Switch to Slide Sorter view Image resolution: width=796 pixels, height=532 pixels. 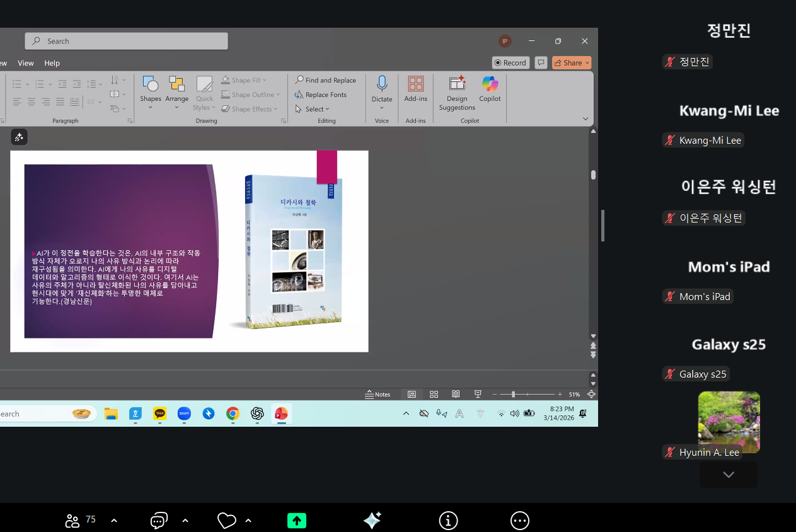point(434,394)
